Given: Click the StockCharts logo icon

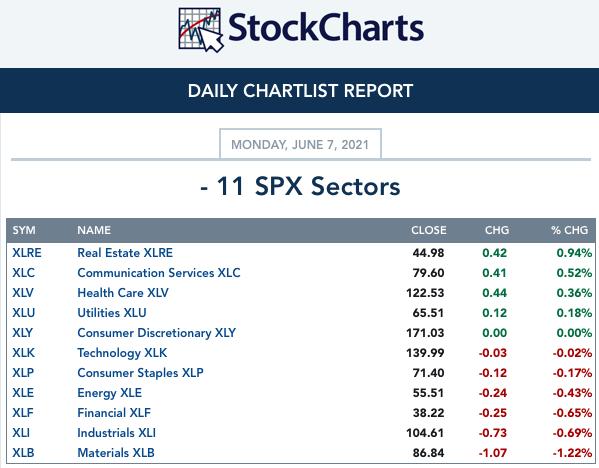Looking at the screenshot, I should tap(201, 30).
